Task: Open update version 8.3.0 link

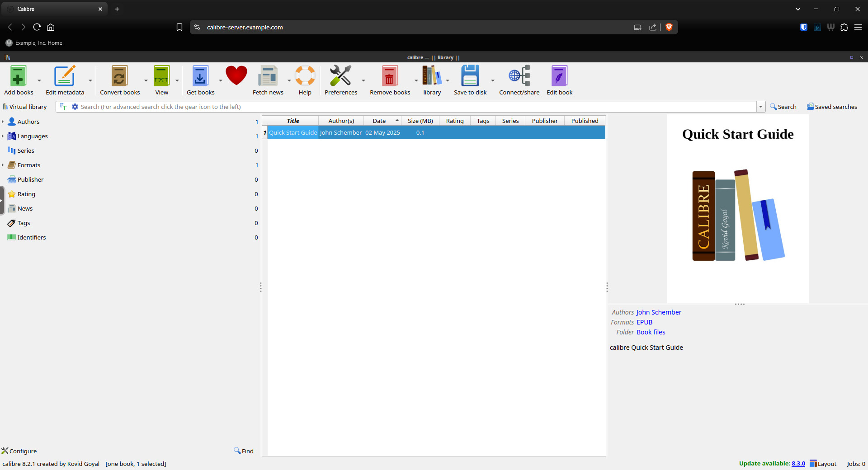Action: coord(798,464)
